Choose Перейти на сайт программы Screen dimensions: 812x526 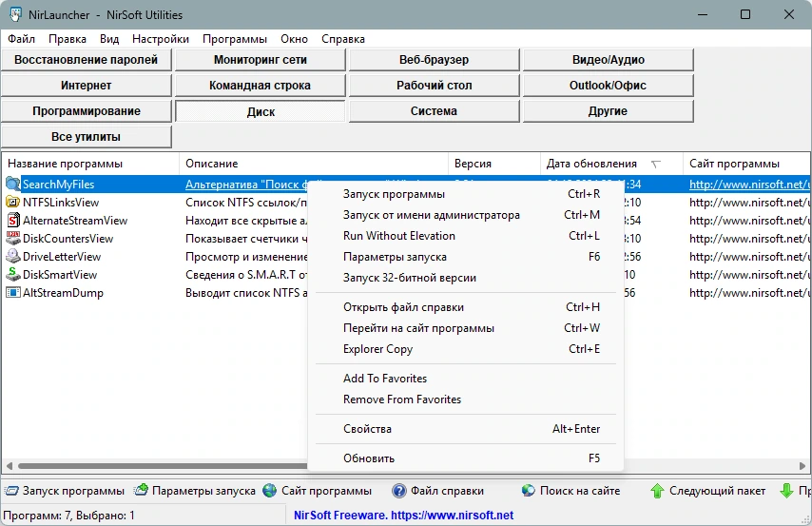tap(466, 328)
